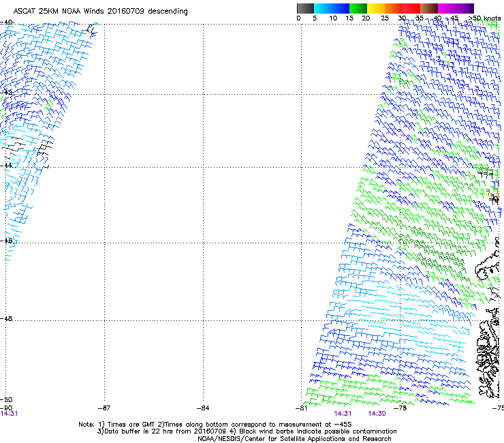Click the "-87" longitude axis label
The image size is (504, 443).
pyautogui.click(x=104, y=408)
